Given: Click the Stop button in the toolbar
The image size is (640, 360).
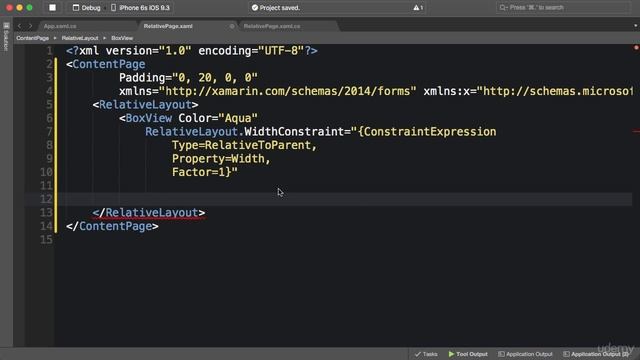Looking at the screenshot, I should tap(52, 7).
